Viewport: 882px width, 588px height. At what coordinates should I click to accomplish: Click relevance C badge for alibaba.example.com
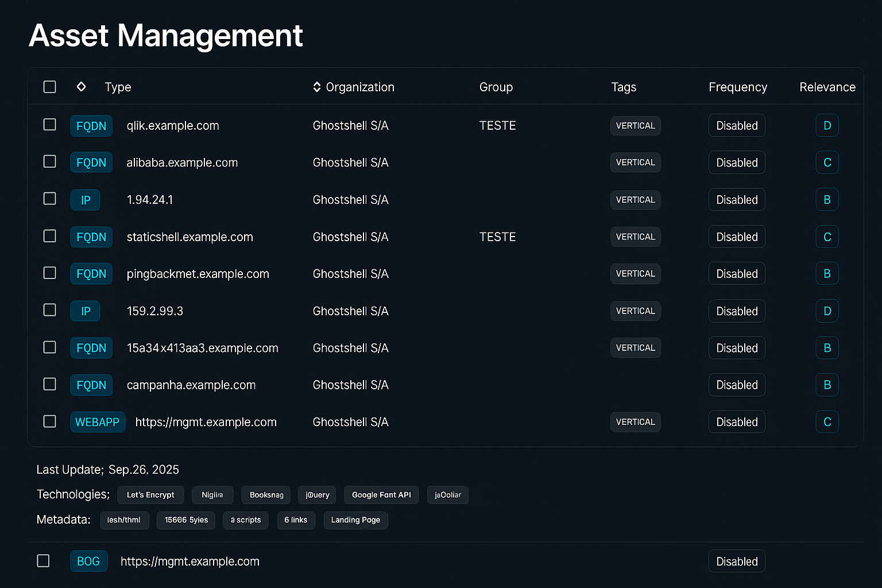(827, 163)
